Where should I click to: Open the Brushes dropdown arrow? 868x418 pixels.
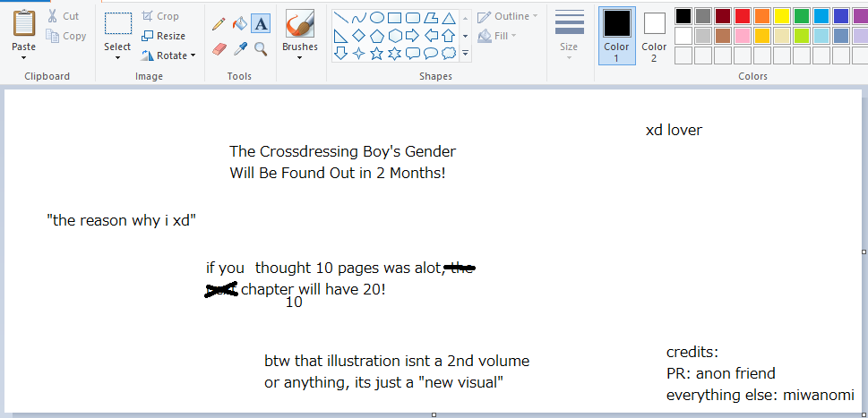[x=299, y=58]
